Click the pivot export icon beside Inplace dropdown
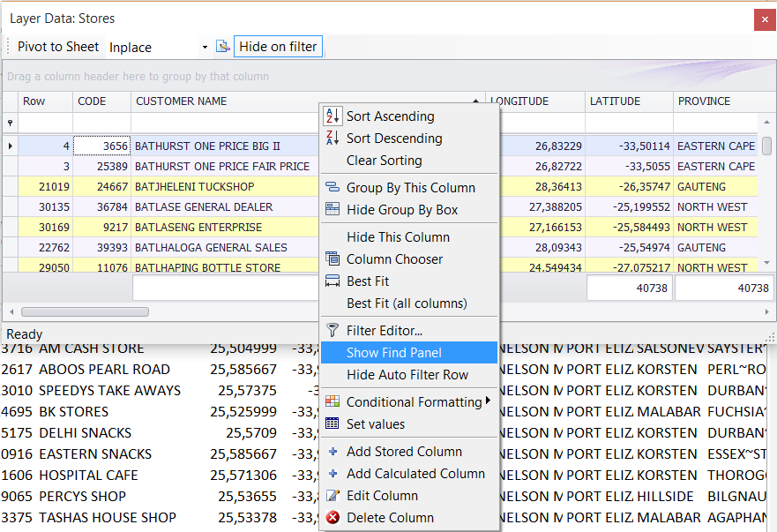The height and width of the screenshot is (532, 777). click(223, 47)
